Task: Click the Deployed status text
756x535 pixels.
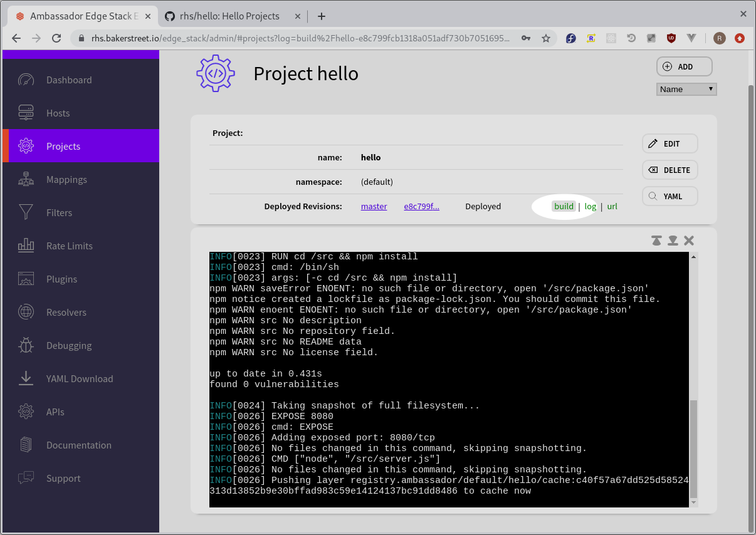Action: pyautogui.click(x=483, y=206)
